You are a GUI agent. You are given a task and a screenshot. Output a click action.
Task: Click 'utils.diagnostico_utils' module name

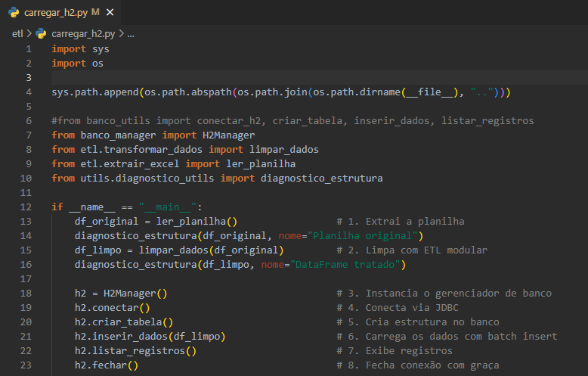147,179
